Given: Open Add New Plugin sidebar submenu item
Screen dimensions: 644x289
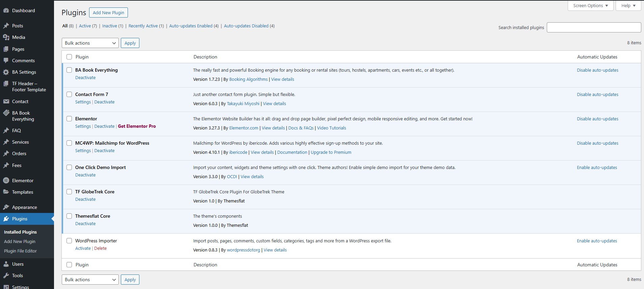Looking at the screenshot, I should (20, 241).
